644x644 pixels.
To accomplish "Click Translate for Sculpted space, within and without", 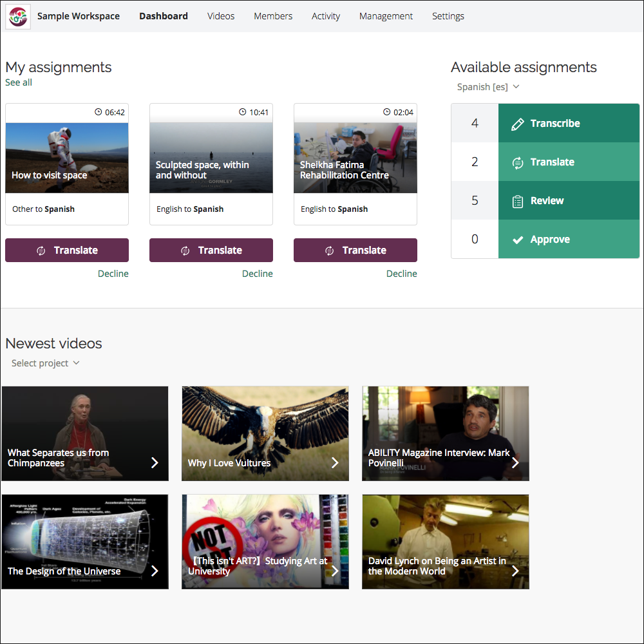I will [x=211, y=250].
